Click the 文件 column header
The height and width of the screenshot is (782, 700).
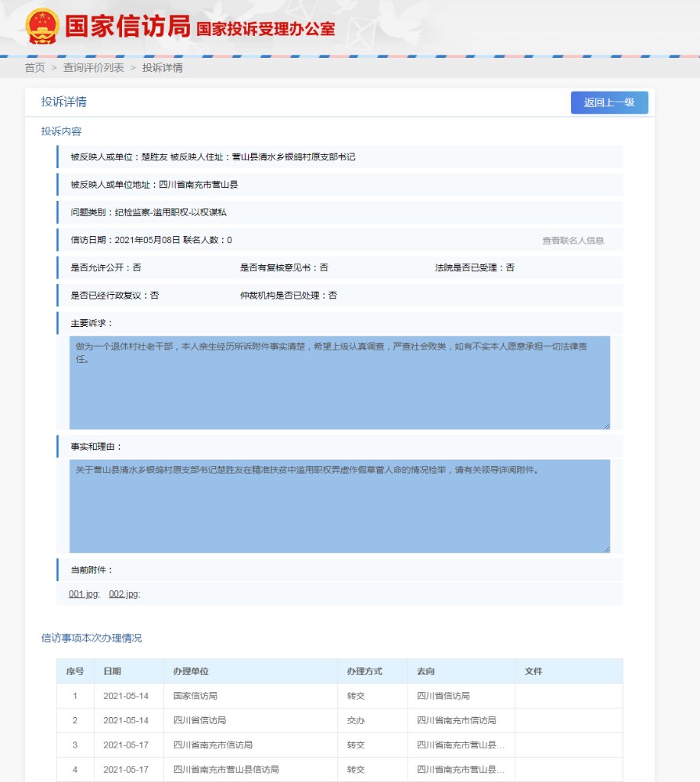tap(533, 672)
